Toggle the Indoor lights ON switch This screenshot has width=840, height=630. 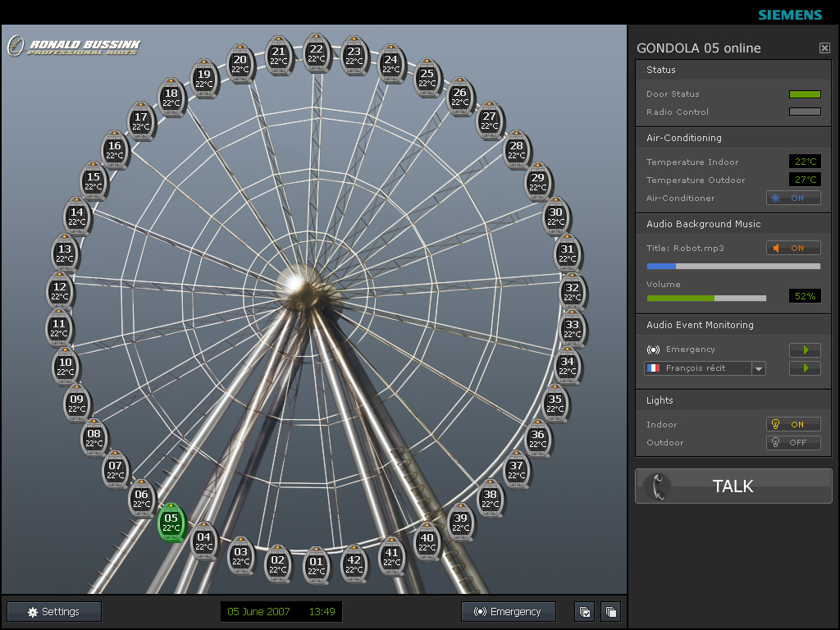coord(793,425)
